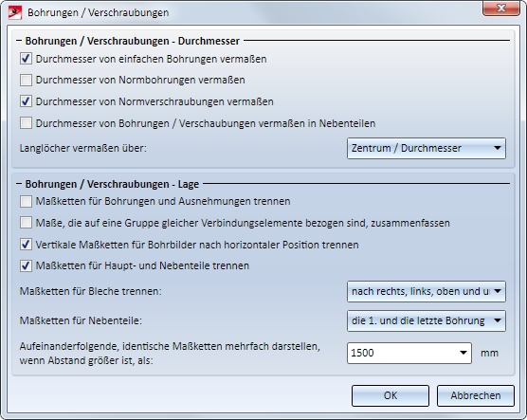Collapse the Lage section with minus icon
Image resolution: width=527 pixels, height=420 pixels.
click(x=19, y=184)
